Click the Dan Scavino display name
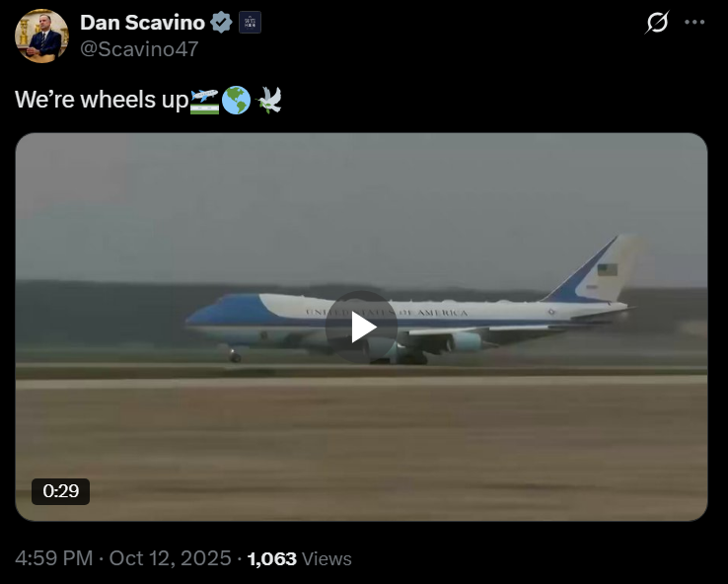The height and width of the screenshot is (584, 728). click(x=142, y=23)
